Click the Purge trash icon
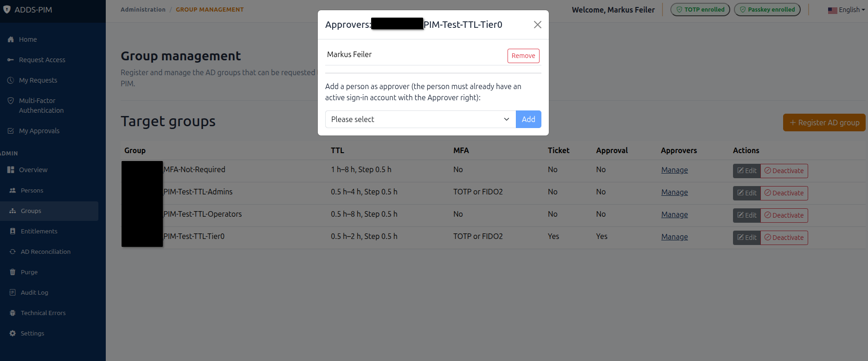 click(x=13, y=272)
